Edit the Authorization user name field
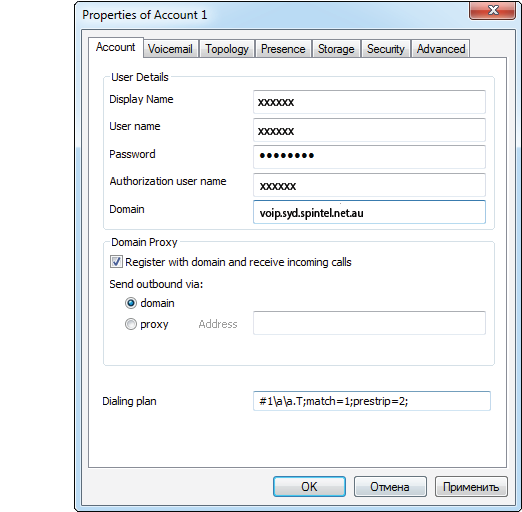The width and height of the screenshot is (522, 512). pos(369,185)
